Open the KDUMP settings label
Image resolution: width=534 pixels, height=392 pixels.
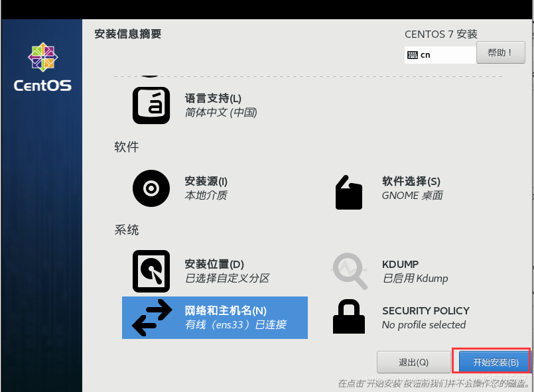(400, 264)
